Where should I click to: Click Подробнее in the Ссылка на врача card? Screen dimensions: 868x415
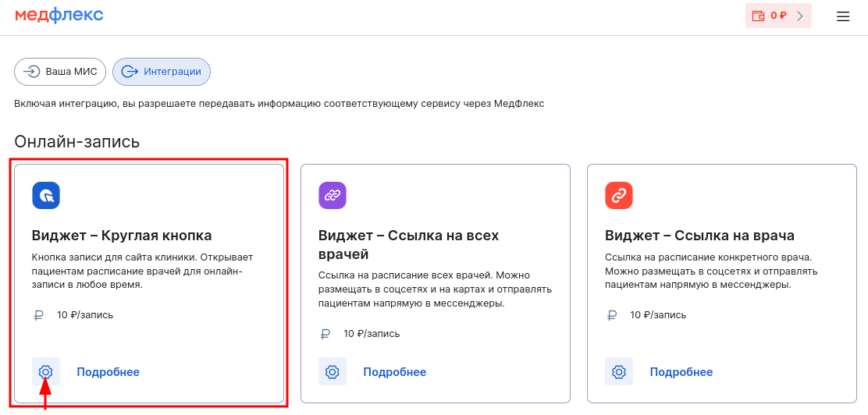point(681,372)
